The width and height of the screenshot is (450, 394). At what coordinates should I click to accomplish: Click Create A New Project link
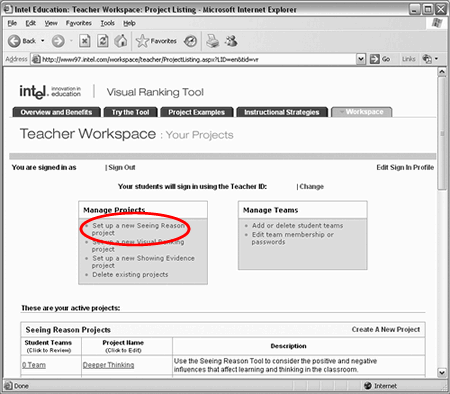click(386, 329)
